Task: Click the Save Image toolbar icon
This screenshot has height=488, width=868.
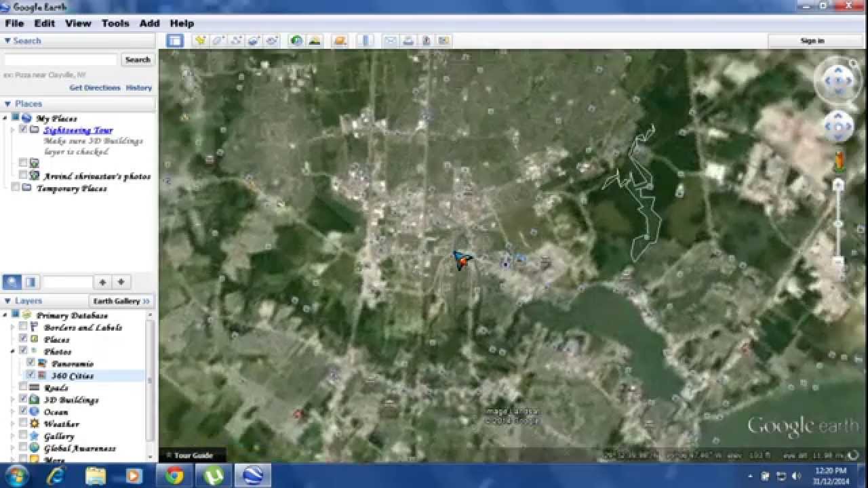Action: tap(426, 41)
